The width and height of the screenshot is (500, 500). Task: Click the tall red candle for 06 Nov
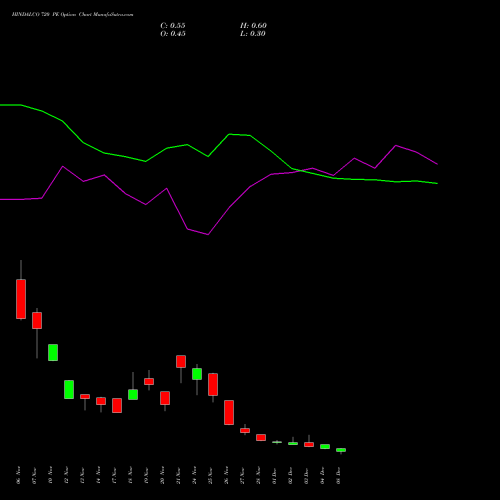[x=21, y=299]
